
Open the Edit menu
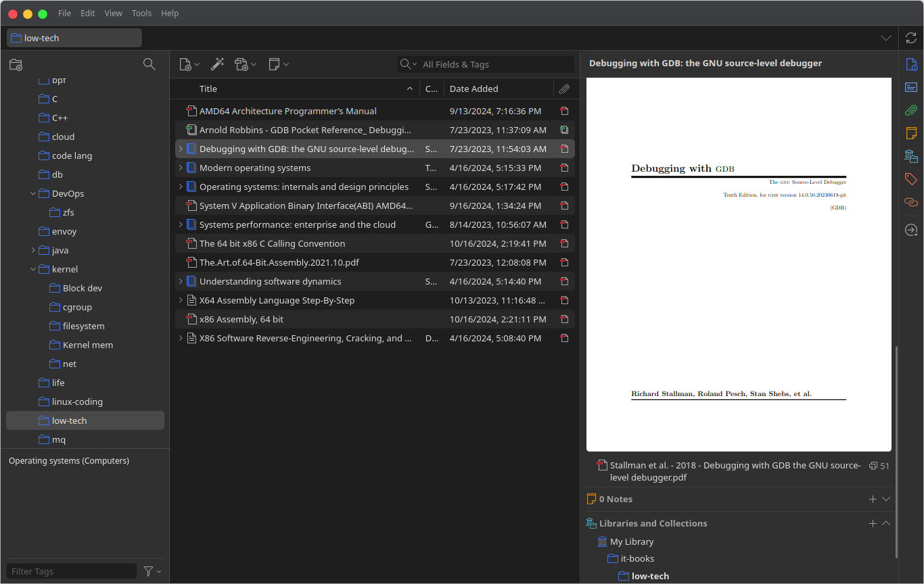pyautogui.click(x=87, y=13)
